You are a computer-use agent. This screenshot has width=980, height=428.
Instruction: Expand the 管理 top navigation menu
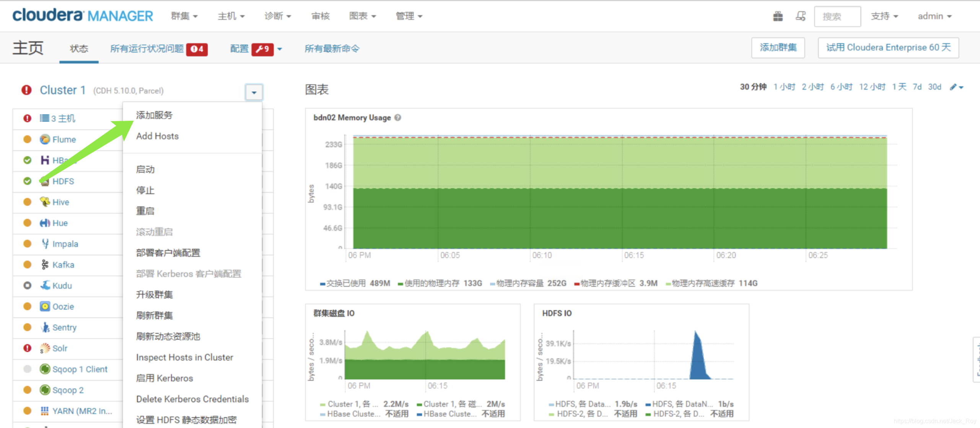click(x=409, y=16)
